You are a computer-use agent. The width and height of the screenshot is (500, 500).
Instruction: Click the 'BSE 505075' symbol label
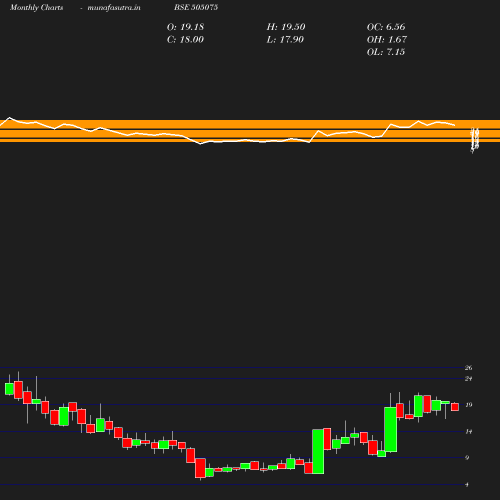[x=196, y=7]
